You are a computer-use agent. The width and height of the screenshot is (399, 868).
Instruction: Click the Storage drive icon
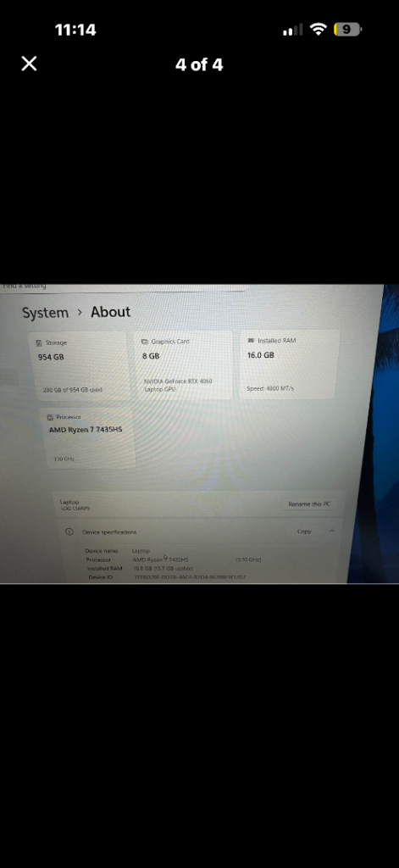39,343
